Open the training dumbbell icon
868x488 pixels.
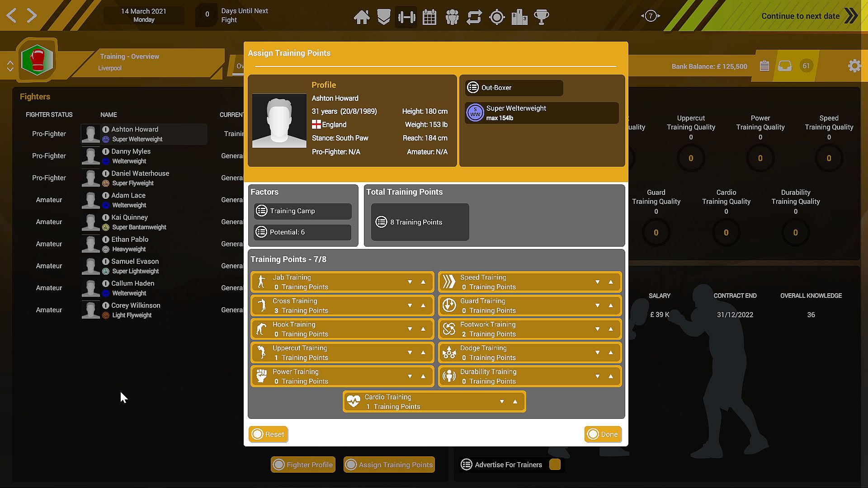[406, 17]
